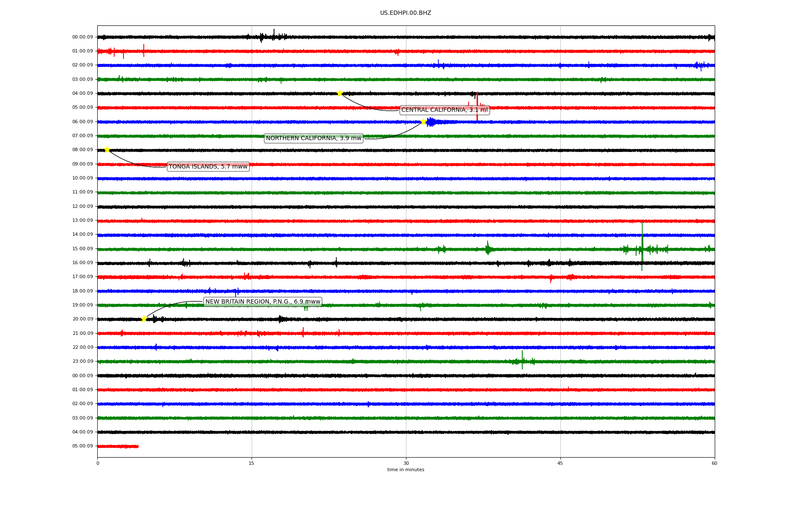Click the 00:00:09 top row time label
The image size is (812, 508).
click(x=82, y=37)
